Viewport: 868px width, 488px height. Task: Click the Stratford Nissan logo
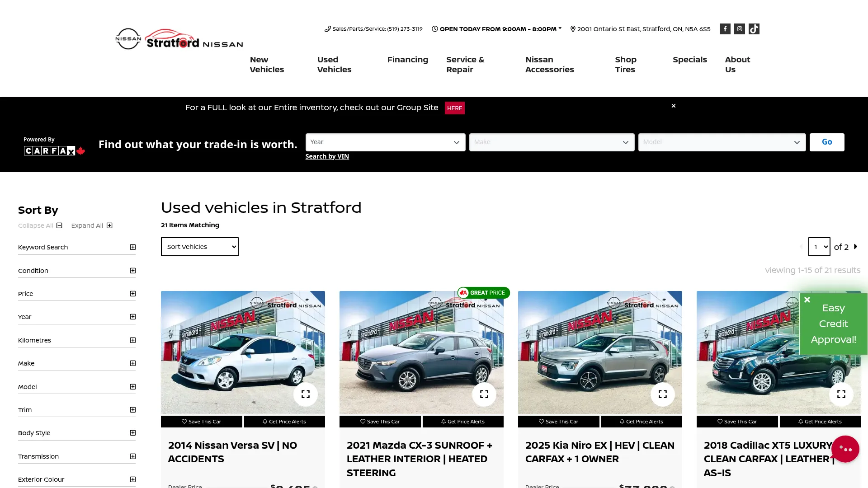(179, 39)
